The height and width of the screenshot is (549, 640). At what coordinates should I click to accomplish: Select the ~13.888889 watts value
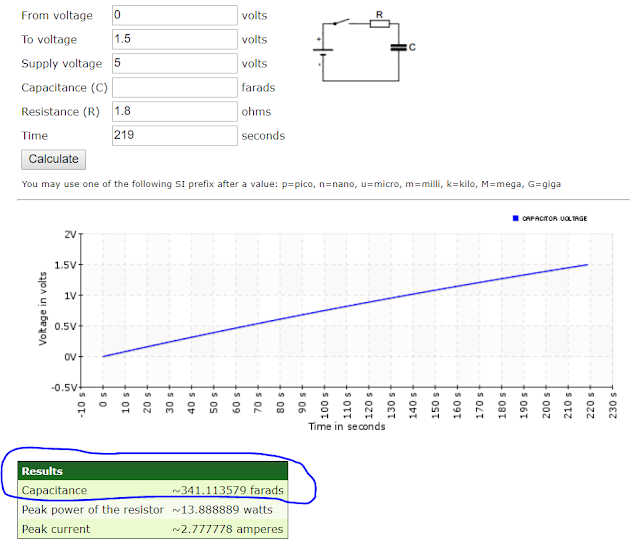(x=222, y=510)
